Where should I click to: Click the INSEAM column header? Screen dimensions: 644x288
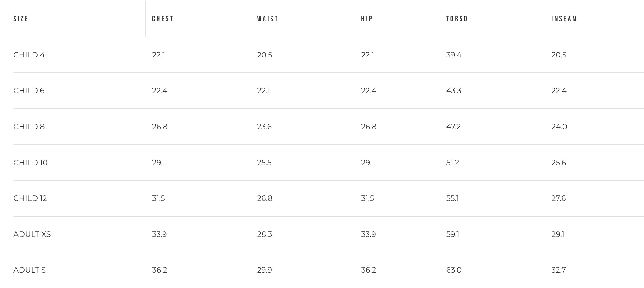click(564, 19)
